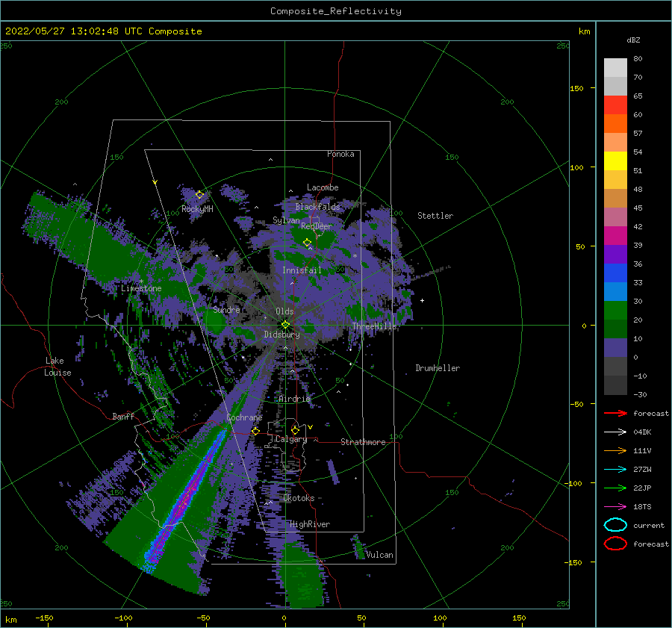
Task: Click the green 22JP arrow icon
Action: coord(615,488)
